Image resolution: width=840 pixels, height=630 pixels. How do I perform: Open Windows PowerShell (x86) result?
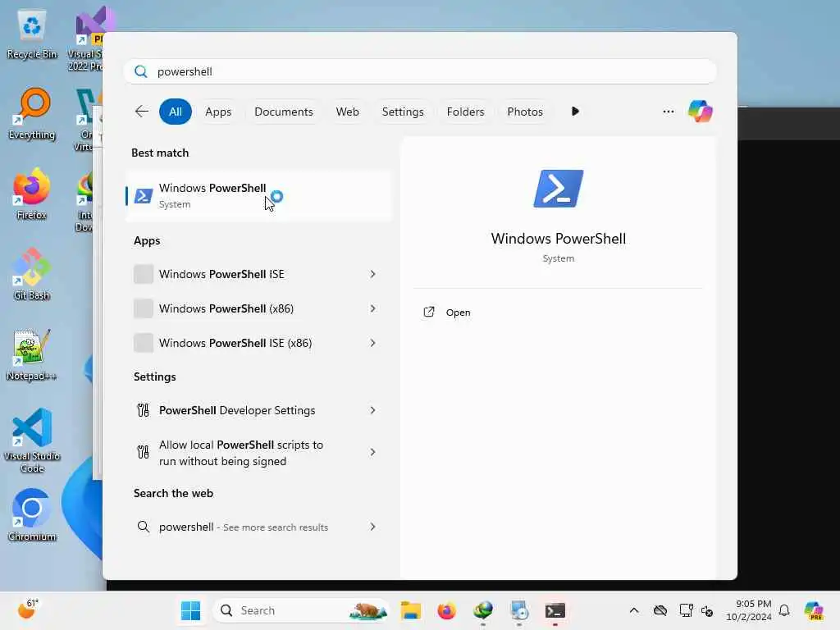point(258,308)
